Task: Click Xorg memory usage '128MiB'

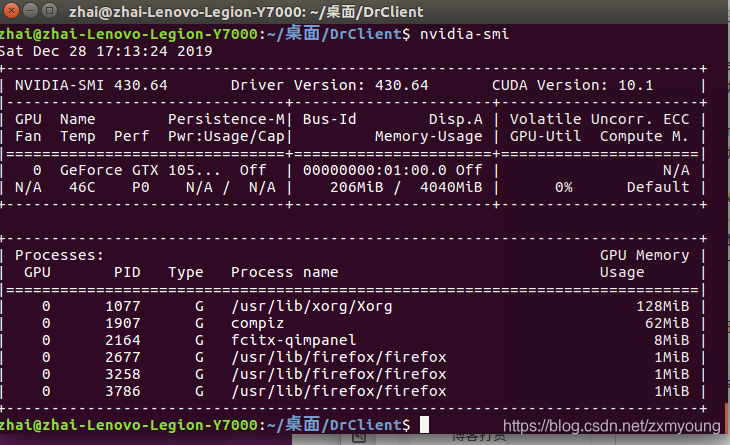Action: pos(662,306)
